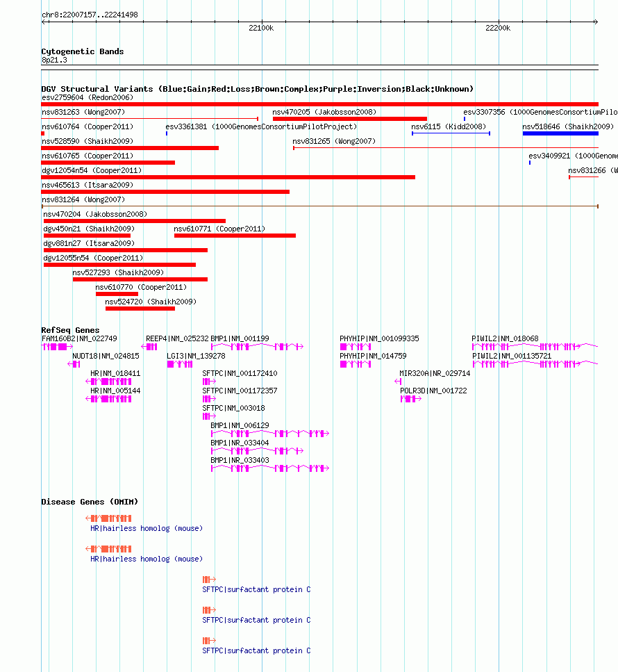Open first HR|hairless homolog (mouse) link
Viewport: 618px width, 672px height.
click(147, 528)
